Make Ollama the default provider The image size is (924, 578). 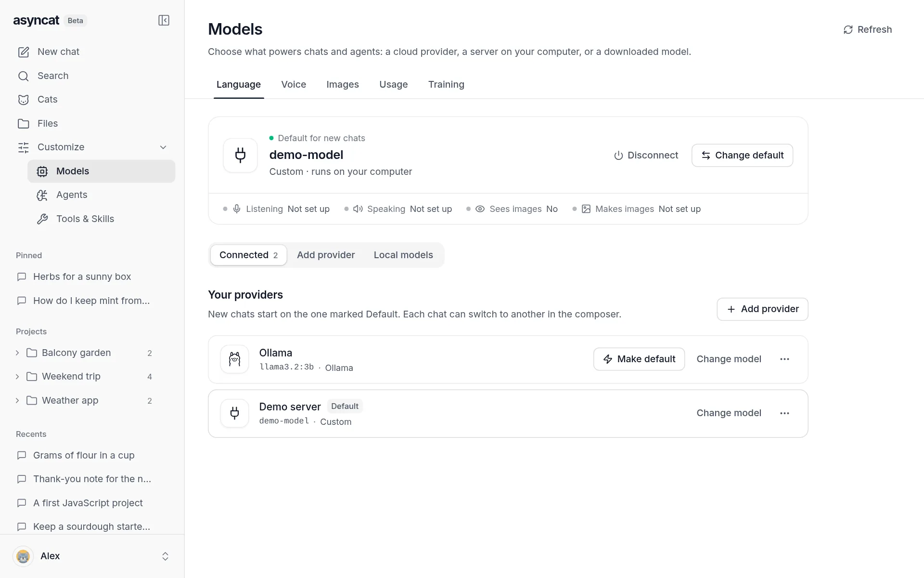(639, 359)
